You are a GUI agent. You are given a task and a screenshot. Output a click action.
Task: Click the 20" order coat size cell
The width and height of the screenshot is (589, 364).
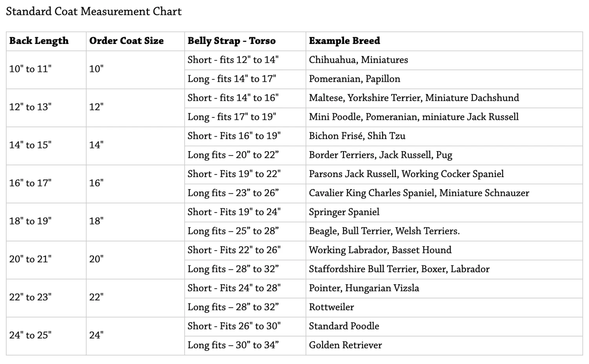click(x=96, y=259)
